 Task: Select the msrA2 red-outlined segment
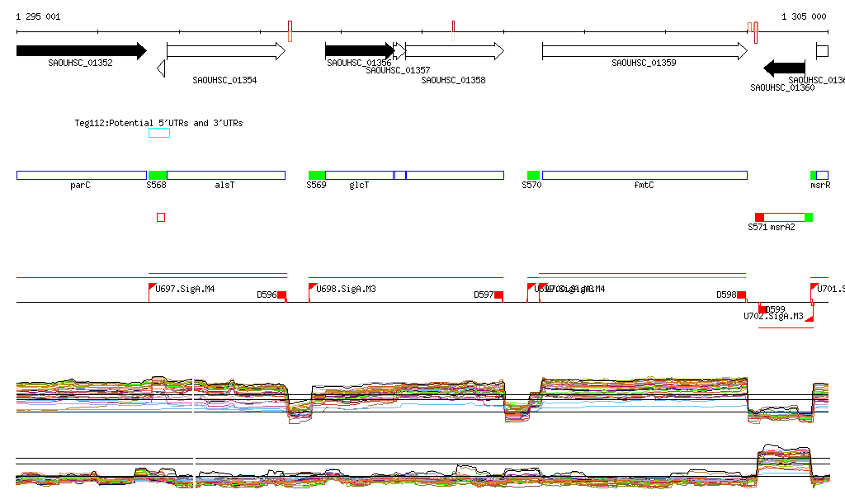click(x=784, y=217)
